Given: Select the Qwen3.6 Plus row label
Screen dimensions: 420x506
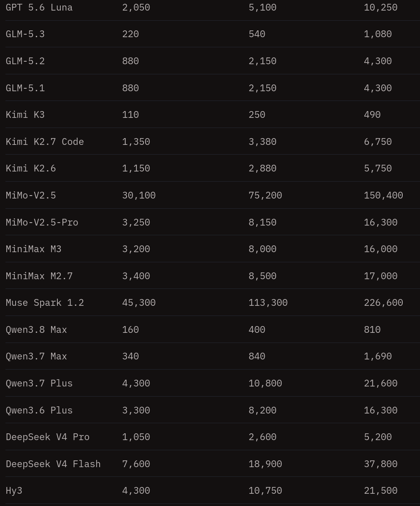Looking at the screenshot, I should tap(39, 411).
